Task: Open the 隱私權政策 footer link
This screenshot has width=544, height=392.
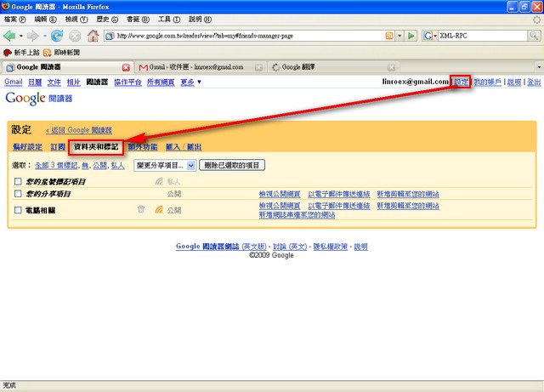Action: (331, 247)
